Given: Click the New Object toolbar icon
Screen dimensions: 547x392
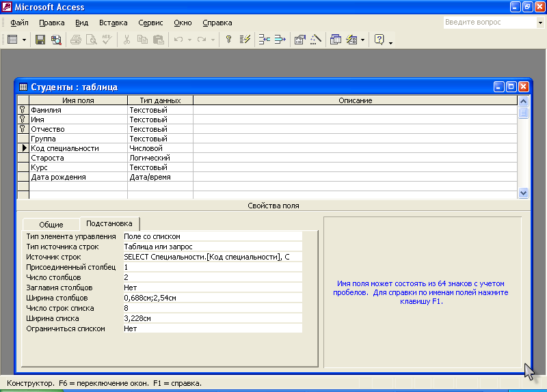Looking at the screenshot, I should [x=351, y=40].
